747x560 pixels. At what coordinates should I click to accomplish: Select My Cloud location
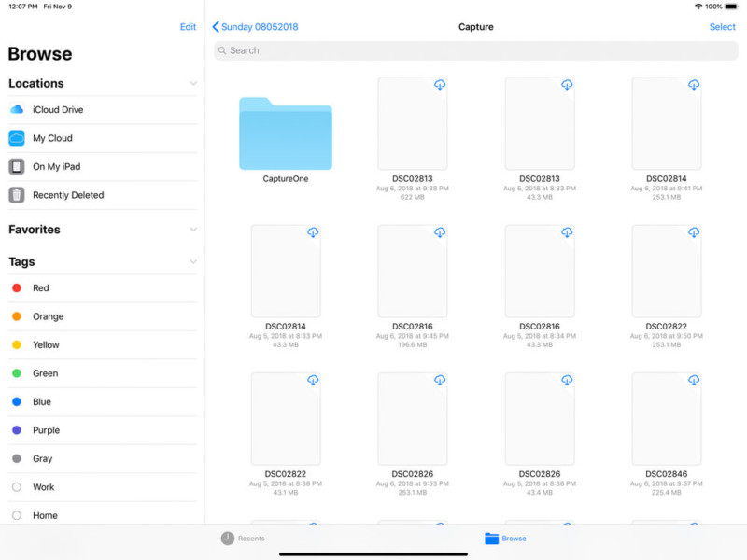point(52,138)
